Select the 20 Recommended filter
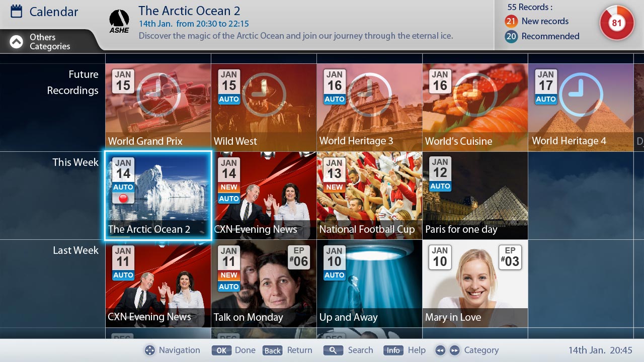644x362 pixels. [x=542, y=36]
